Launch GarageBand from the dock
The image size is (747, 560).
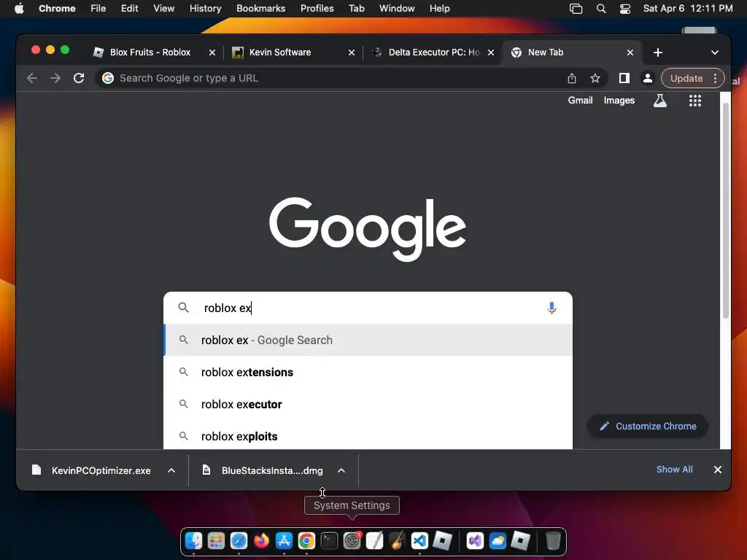pyautogui.click(x=397, y=541)
